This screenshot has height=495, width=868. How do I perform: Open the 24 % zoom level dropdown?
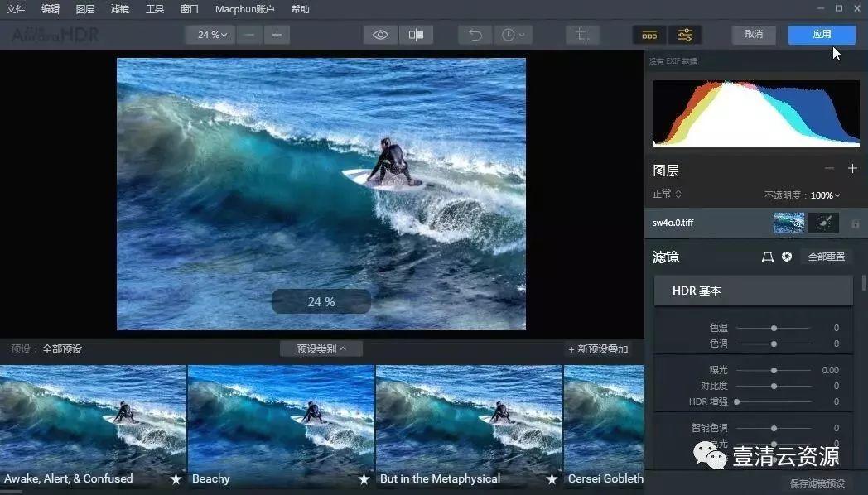210,35
